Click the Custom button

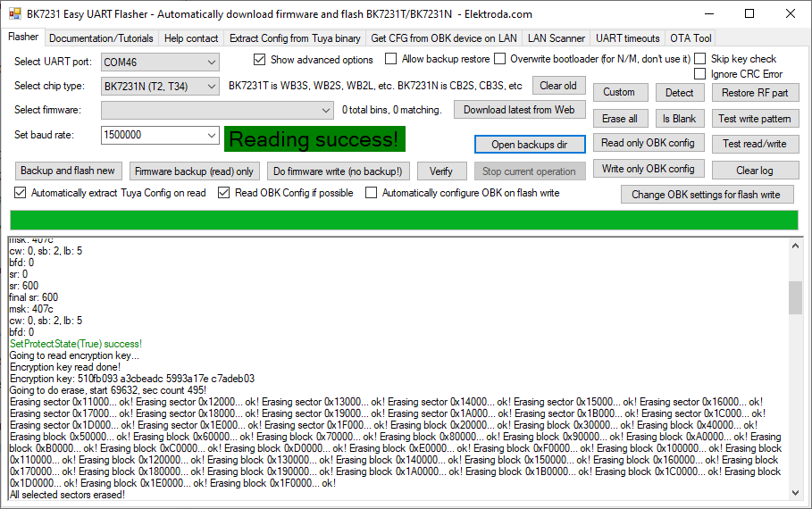click(619, 92)
